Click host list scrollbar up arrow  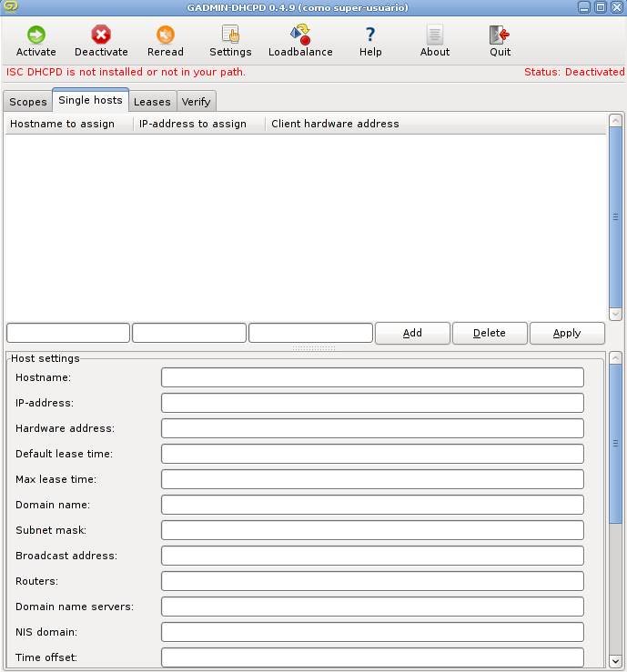click(x=615, y=120)
